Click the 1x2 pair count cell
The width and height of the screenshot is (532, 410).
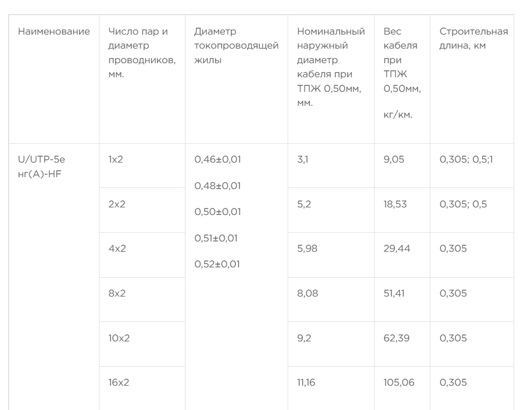click(x=116, y=160)
